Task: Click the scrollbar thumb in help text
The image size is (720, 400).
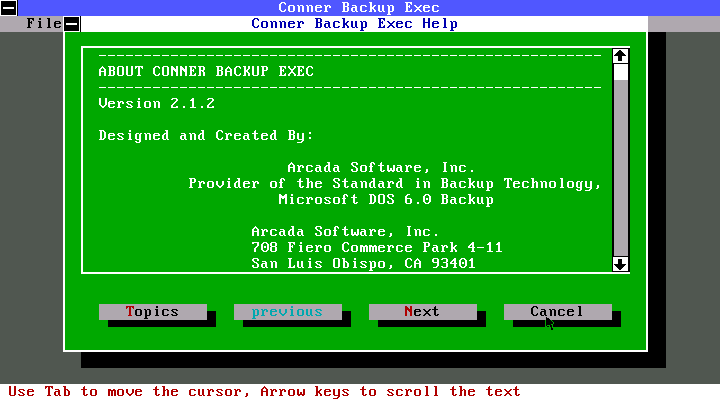Action: coord(620,72)
